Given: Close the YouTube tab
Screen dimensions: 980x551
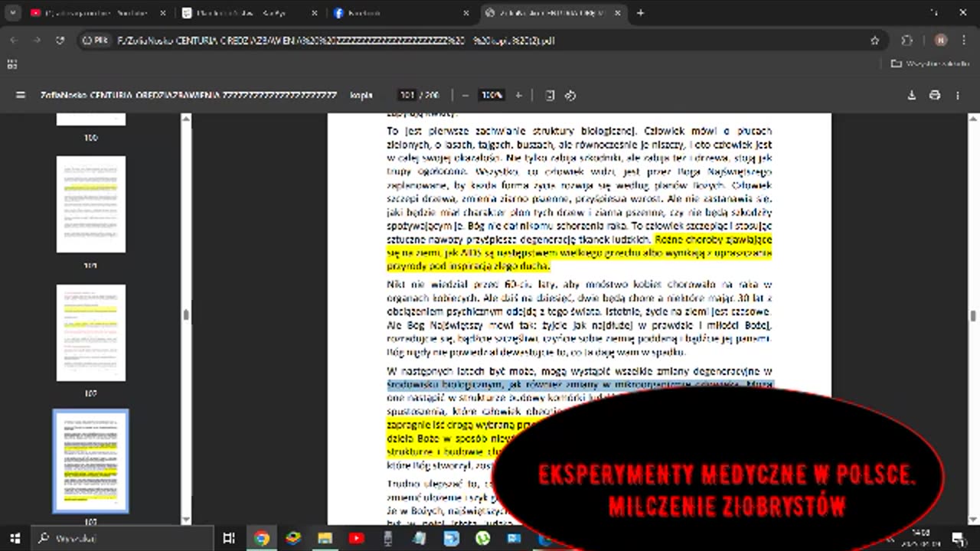Looking at the screenshot, I should coord(162,13).
